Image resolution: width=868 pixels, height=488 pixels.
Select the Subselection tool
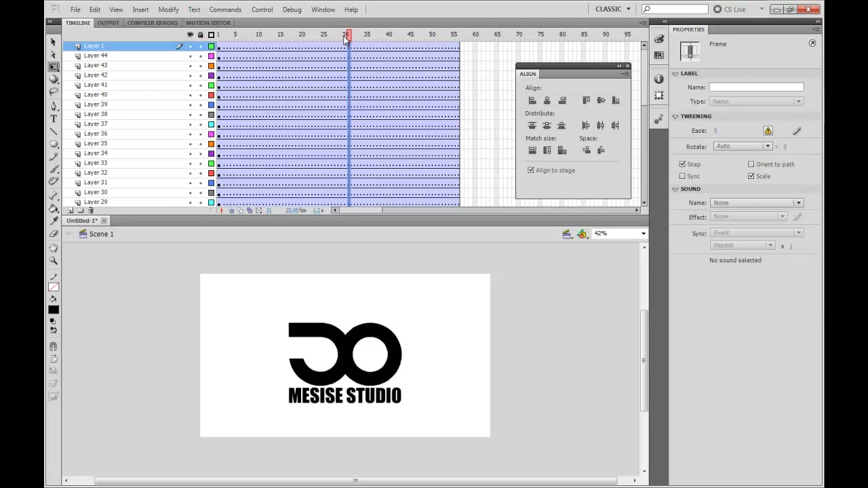pos(54,55)
